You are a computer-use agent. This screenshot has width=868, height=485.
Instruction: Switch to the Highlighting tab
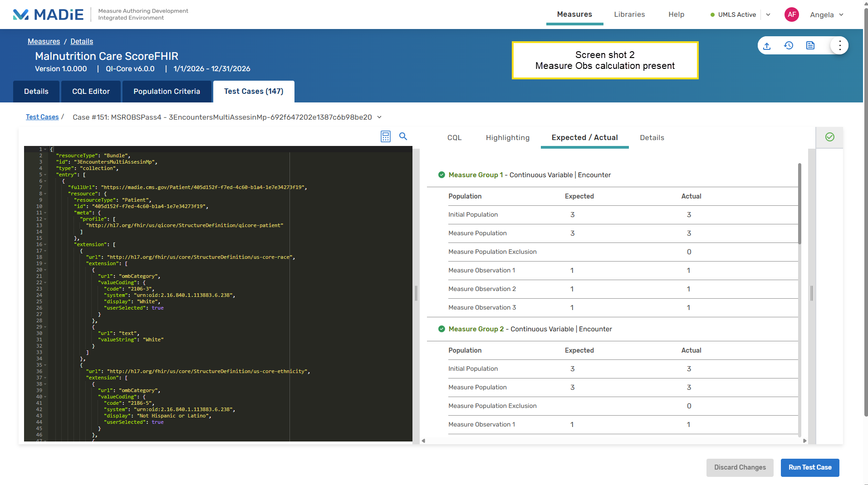[x=507, y=138]
